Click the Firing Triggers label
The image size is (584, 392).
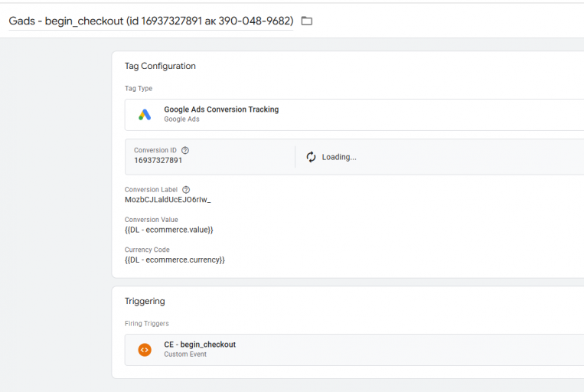click(x=147, y=323)
